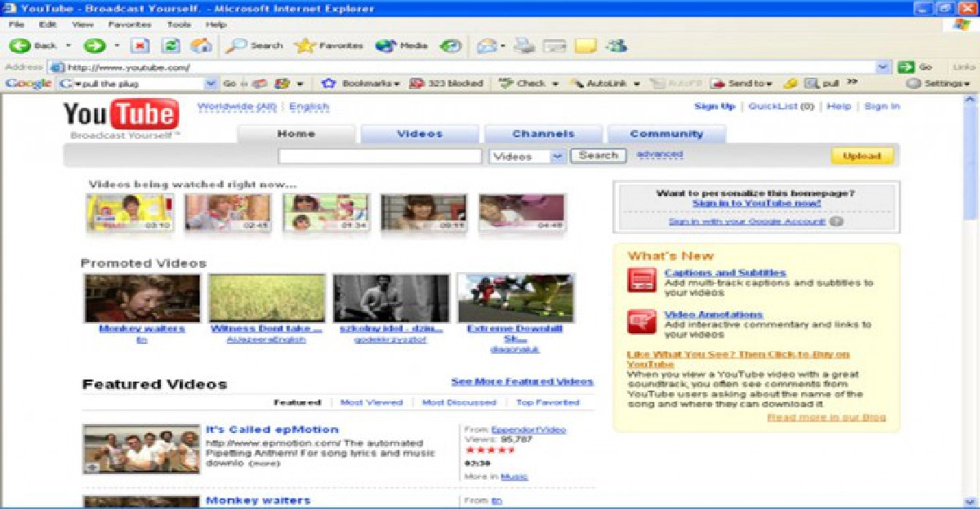Show browsing History via toolbar icon
980x509 pixels.
click(451, 46)
